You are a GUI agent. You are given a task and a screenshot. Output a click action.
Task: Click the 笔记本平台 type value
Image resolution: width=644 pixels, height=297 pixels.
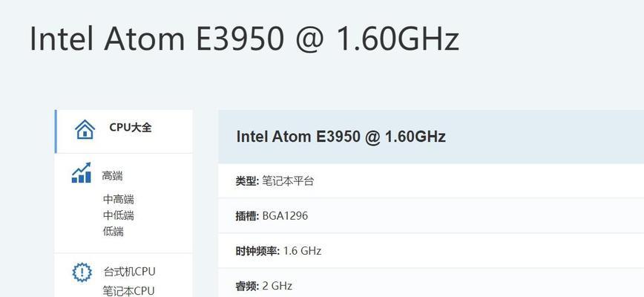click(x=288, y=180)
